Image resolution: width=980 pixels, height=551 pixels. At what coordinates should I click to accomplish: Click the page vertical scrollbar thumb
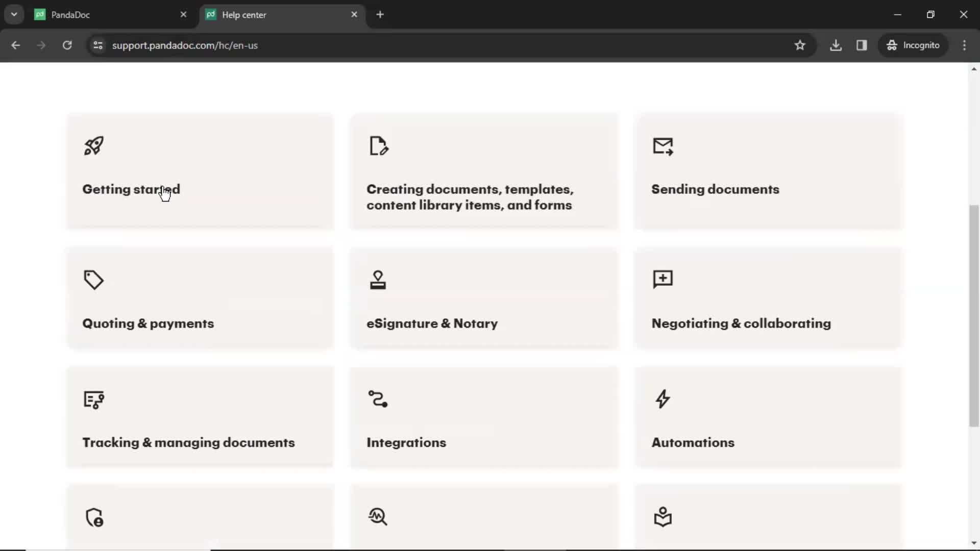click(x=974, y=316)
